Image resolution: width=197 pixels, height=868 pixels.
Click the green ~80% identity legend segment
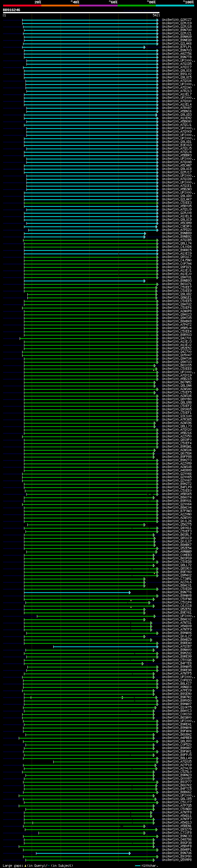tap(137, 6)
